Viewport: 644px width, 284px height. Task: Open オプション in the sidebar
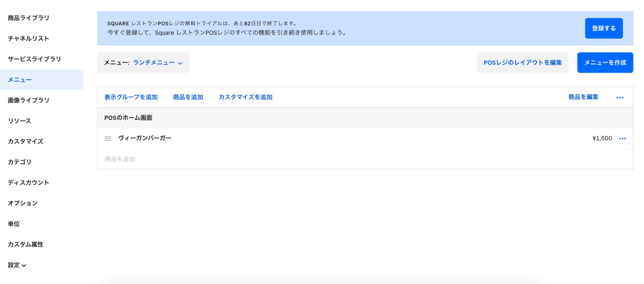[23, 203]
